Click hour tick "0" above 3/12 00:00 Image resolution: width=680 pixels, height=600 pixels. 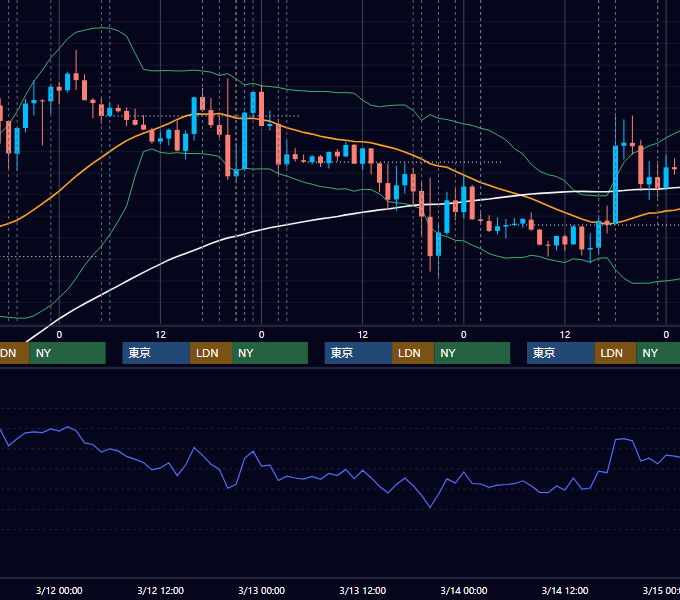tap(59, 335)
